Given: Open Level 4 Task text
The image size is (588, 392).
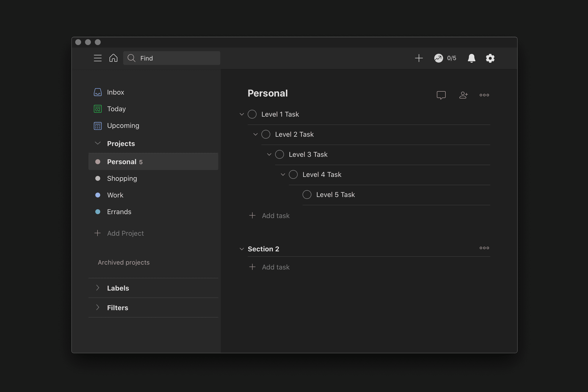Looking at the screenshot, I should click(x=322, y=174).
